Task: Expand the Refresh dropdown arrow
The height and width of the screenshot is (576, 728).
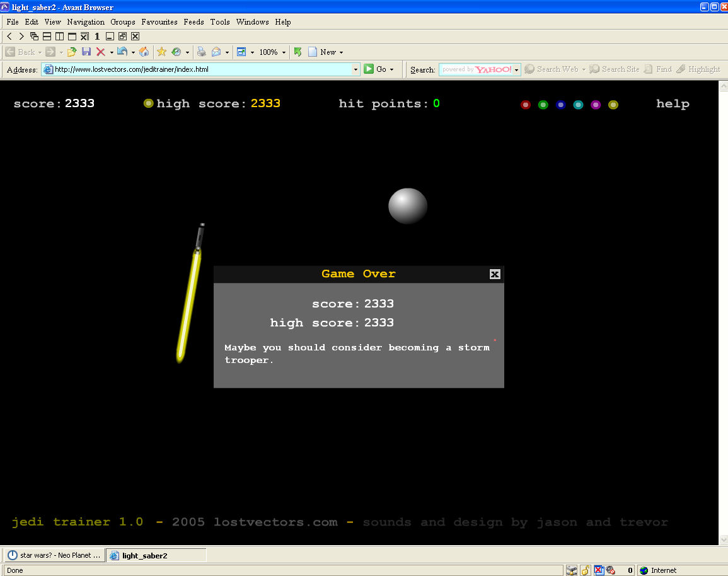Action: pos(133,52)
